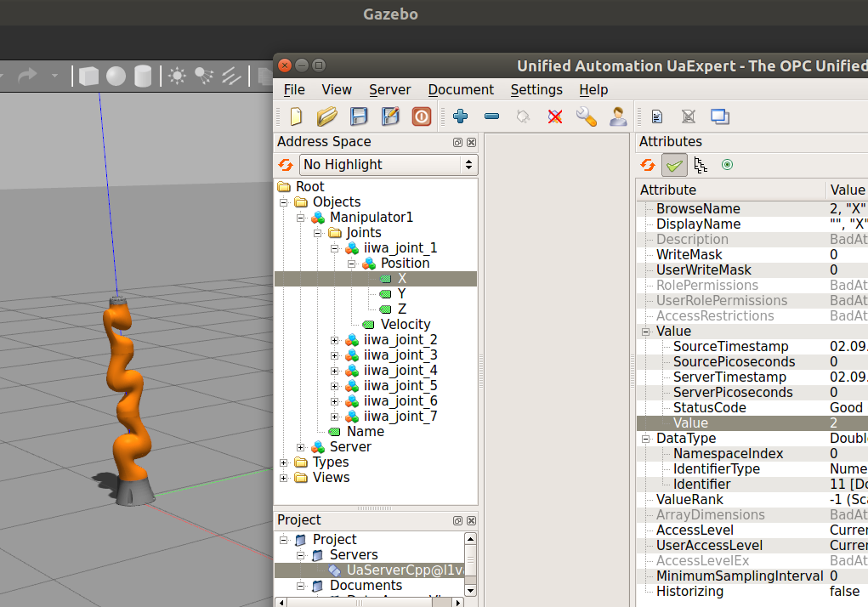Collapse the Value attribute group
The image size is (868, 607).
point(645,332)
